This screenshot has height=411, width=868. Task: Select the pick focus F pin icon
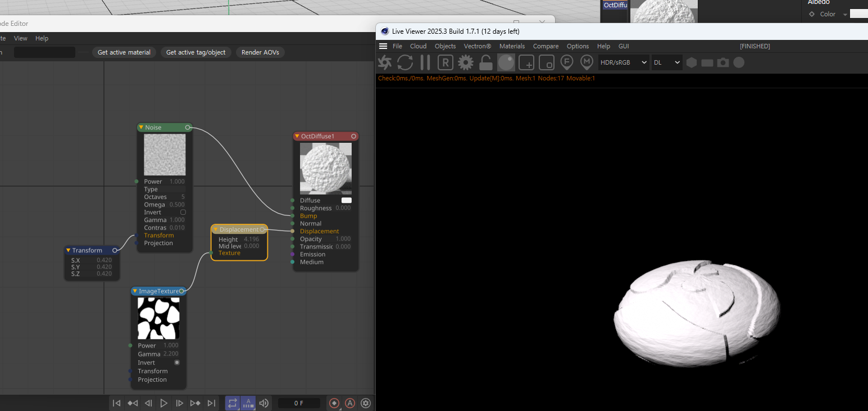pyautogui.click(x=567, y=62)
